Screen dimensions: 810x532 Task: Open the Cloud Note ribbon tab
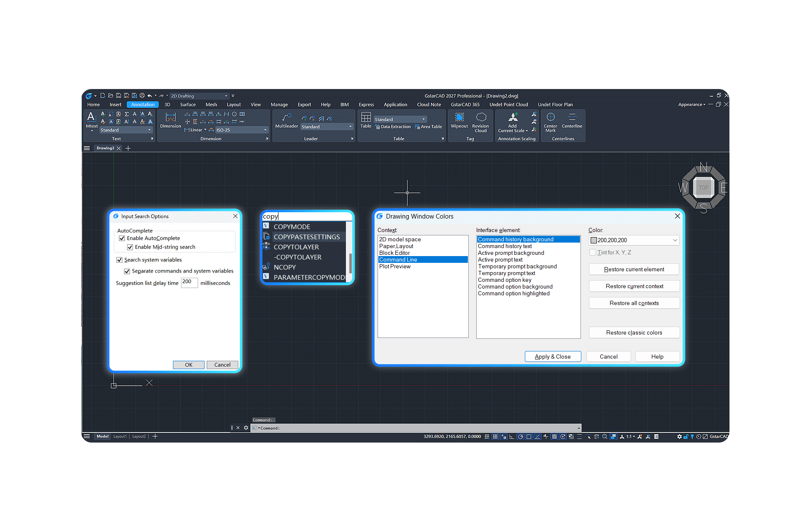coord(429,105)
